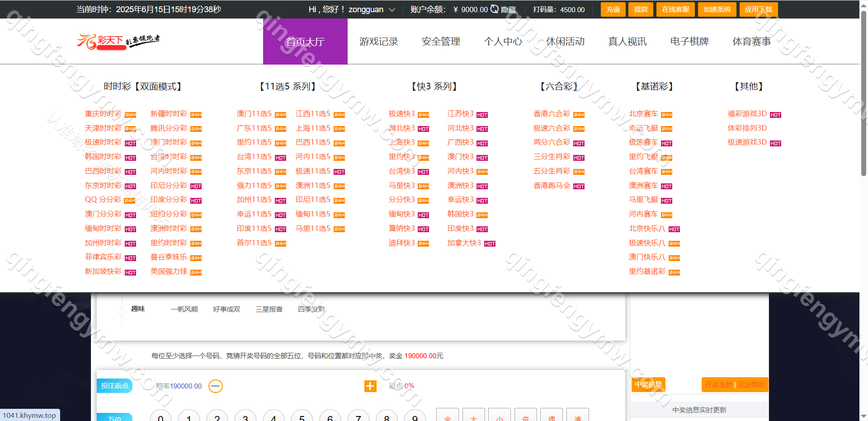Open the 体育赛事 menu item
This screenshot has height=421, width=868.
[x=751, y=42]
